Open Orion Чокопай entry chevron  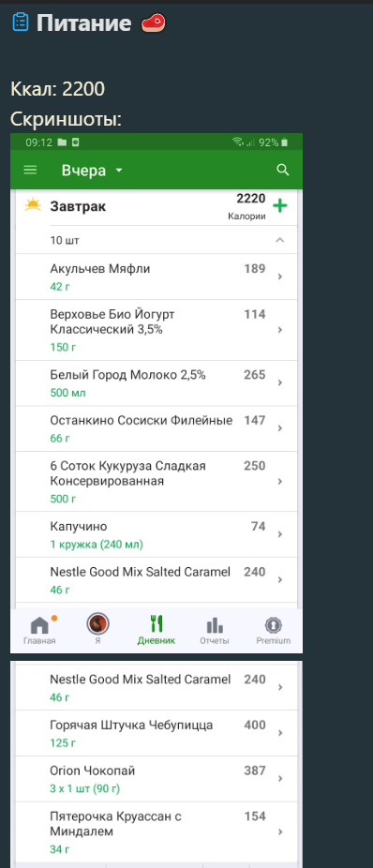click(280, 779)
